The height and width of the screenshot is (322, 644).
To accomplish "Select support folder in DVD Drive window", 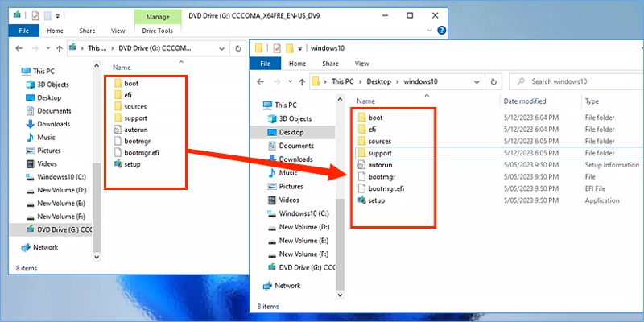I will click(x=130, y=118).
